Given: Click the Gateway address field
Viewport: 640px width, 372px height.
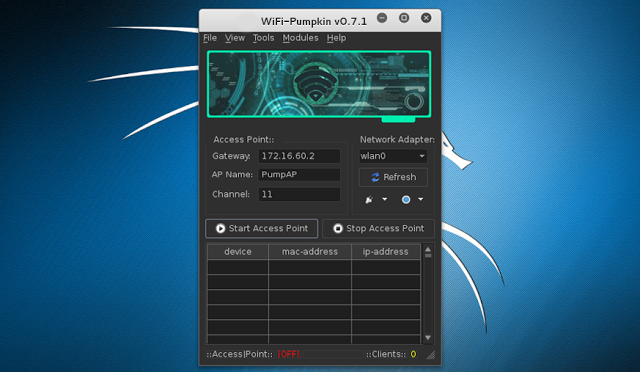Looking at the screenshot, I should coord(299,156).
